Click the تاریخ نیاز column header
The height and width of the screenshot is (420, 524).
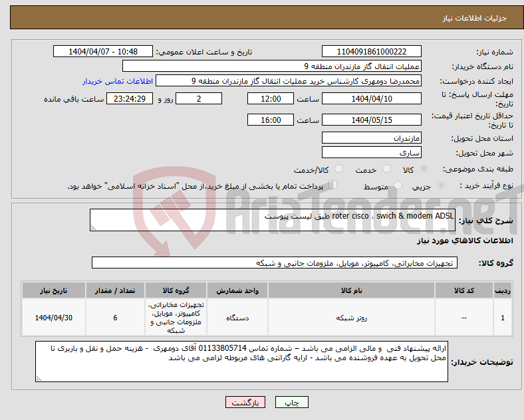[x=54, y=290]
